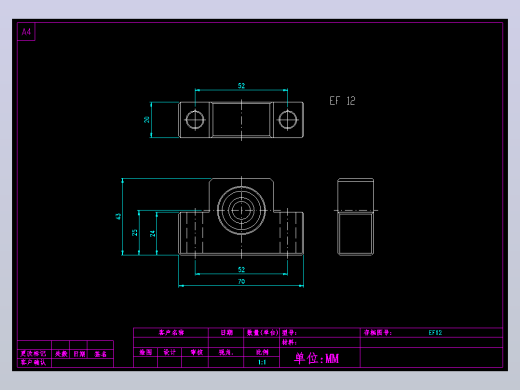Viewport: 520px width, 390px height.
Task: Select the 处数 revision table cell
Action: pyautogui.click(x=61, y=354)
